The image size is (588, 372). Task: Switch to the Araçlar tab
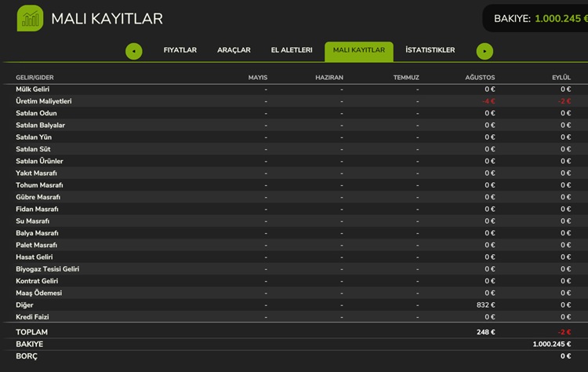234,50
